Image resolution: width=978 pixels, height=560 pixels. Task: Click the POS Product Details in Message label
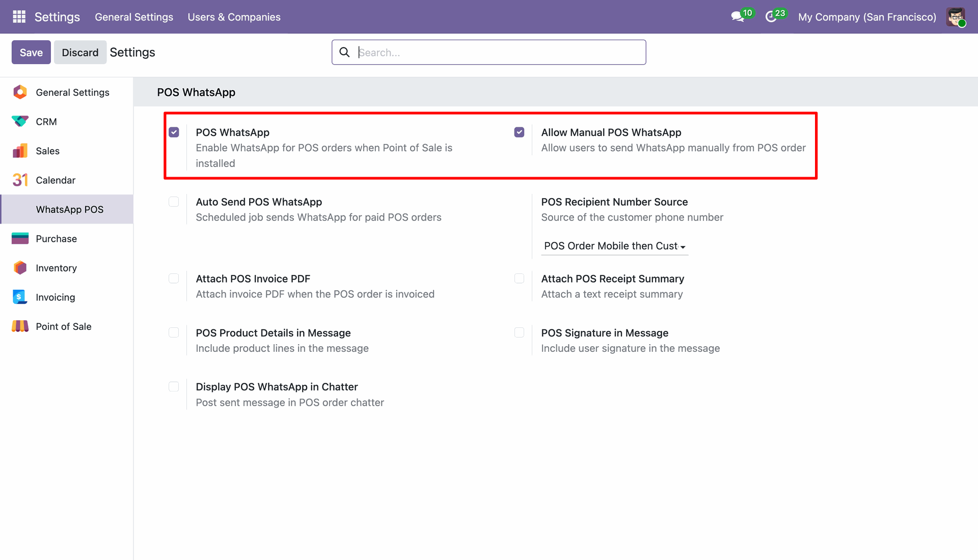tap(273, 332)
